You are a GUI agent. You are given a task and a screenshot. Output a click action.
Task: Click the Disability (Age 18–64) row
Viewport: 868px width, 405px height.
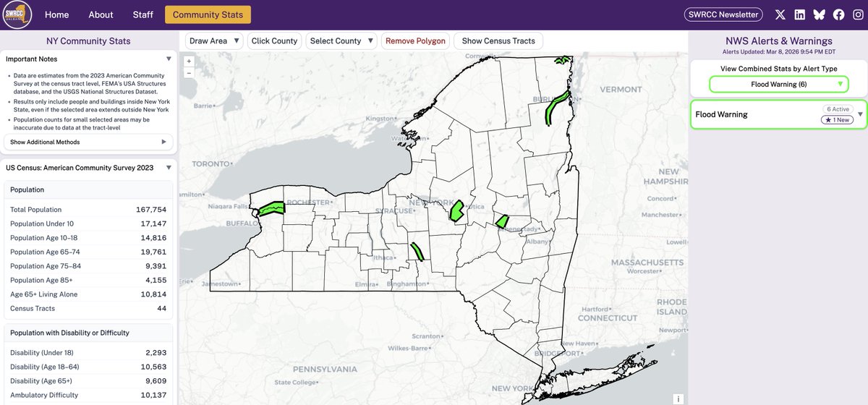[88, 367]
